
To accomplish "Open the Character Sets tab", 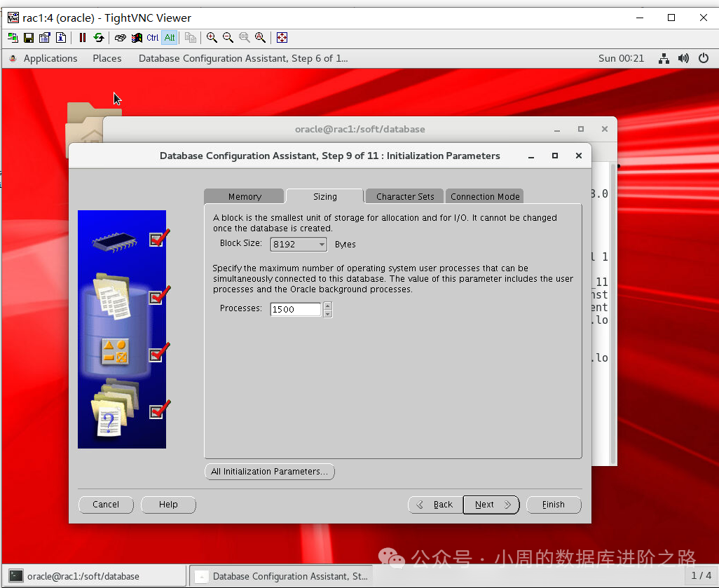I will 405,196.
